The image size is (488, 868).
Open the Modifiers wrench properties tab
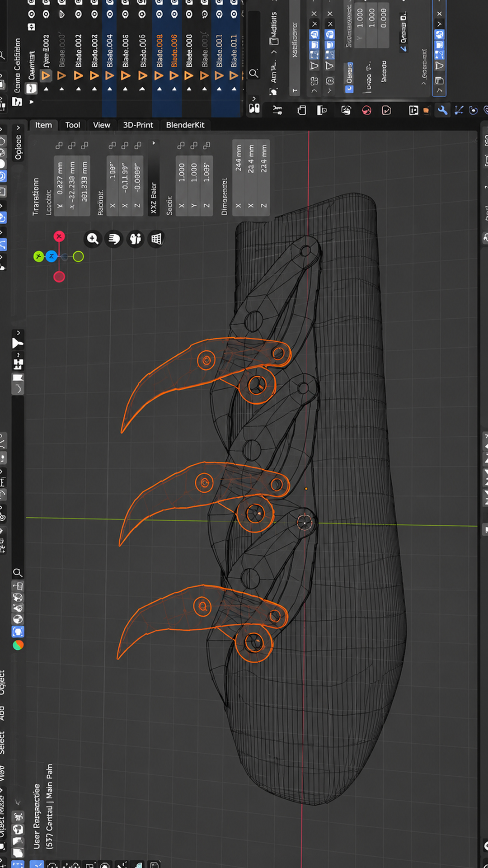[x=443, y=110]
